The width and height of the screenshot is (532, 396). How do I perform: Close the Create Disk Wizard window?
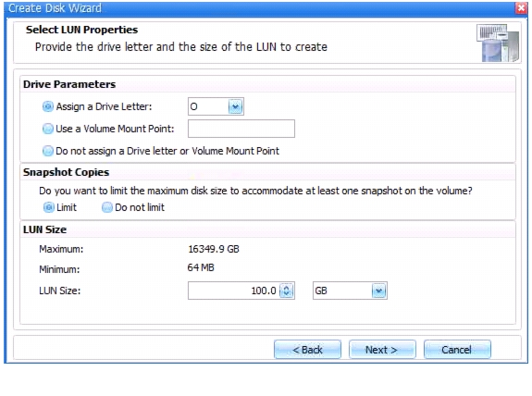click(x=521, y=7)
